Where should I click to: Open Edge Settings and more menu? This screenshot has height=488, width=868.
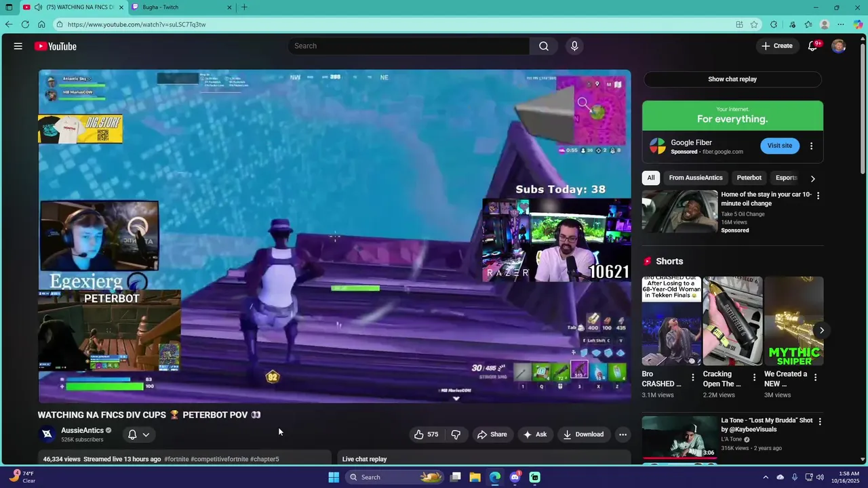[842, 24]
